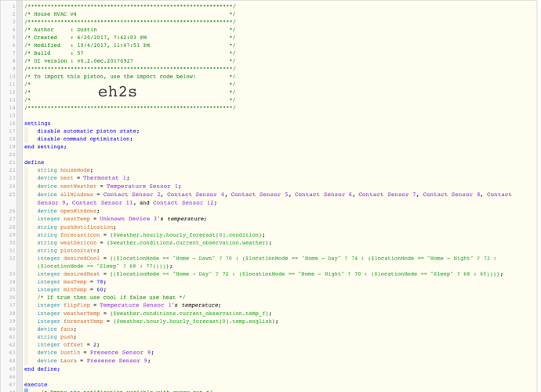Select disable command optimization line
The image size is (541, 392).
(85, 139)
